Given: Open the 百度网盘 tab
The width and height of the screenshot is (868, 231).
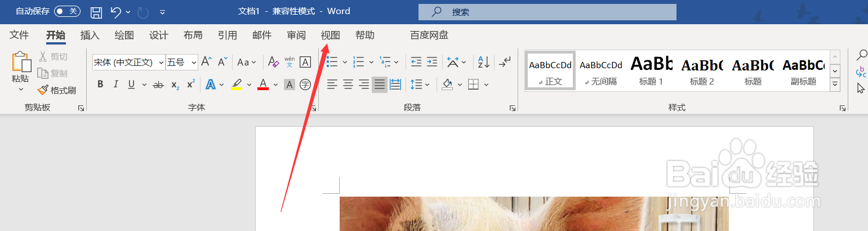Looking at the screenshot, I should 429,35.
